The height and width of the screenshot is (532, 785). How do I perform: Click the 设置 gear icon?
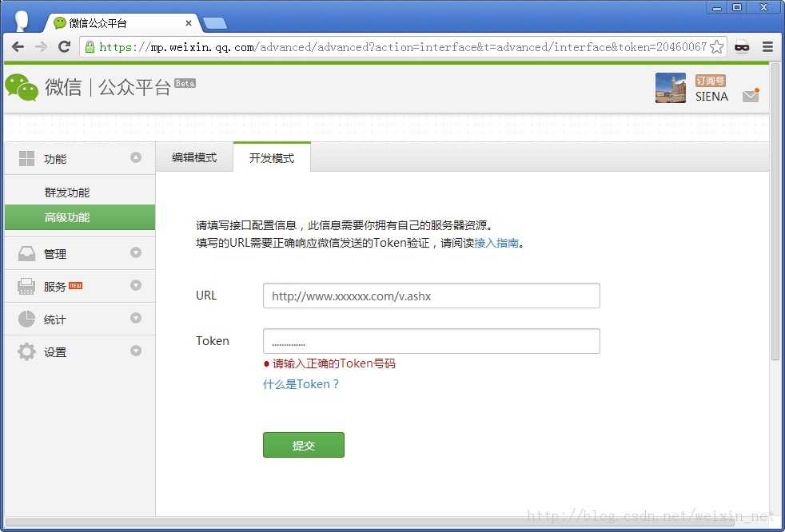[26, 351]
